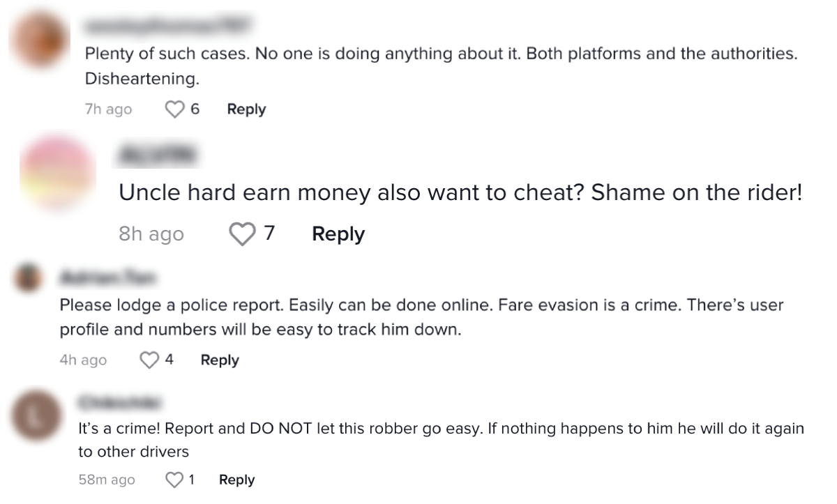Viewport: 837px width, 504px height.
Task: Select blurred username above 'Please lodge a police report'
Action: point(108,277)
